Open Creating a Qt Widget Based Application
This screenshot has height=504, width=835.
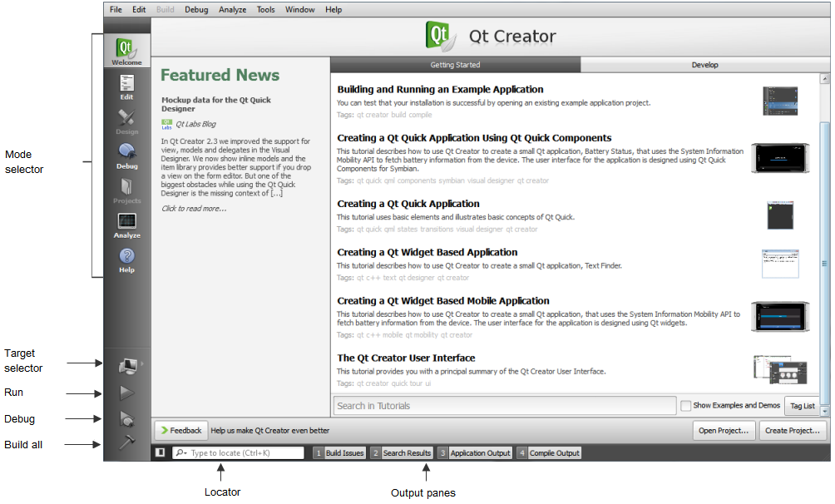coord(427,252)
